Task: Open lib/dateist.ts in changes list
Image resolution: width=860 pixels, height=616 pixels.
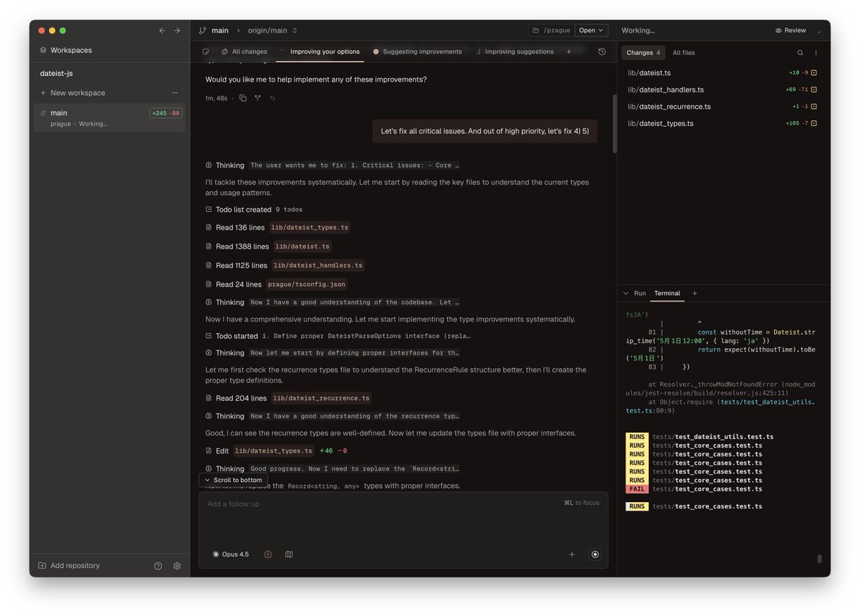Action: (649, 73)
